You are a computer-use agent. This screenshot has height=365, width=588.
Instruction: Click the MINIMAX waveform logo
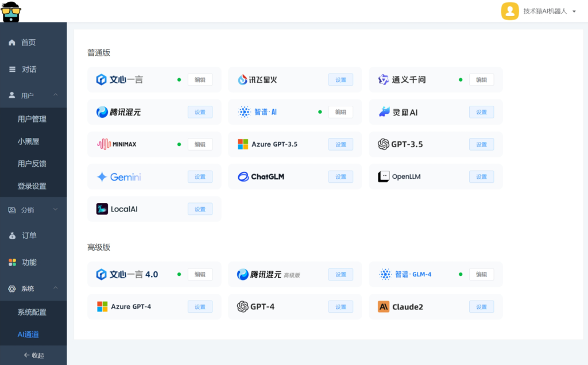click(104, 144)
